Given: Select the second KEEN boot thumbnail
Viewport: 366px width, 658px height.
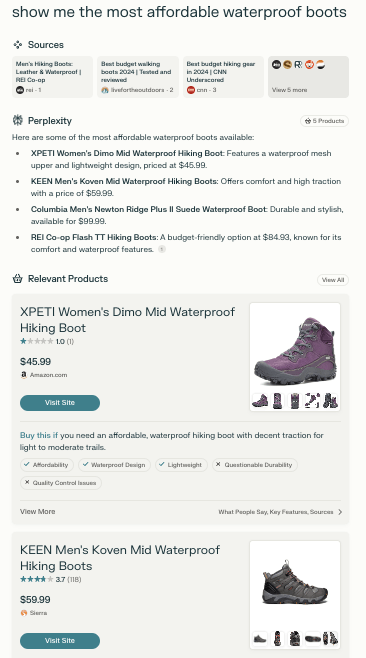Looking at the screenshot, I should (x=278, y=639).
